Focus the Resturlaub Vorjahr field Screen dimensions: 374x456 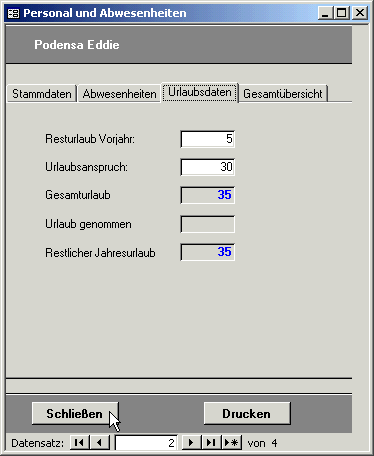(x=208, y=139)
